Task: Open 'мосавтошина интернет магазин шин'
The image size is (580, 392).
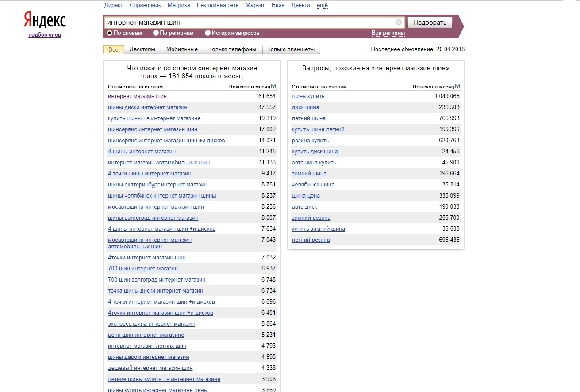Action: tap(156, 207)
